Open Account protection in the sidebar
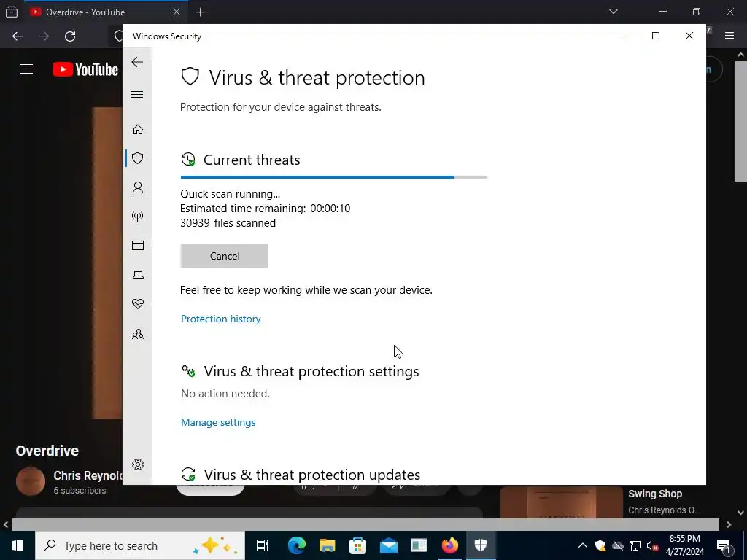The width and height of the screenshot is (747, 560). tap(138, 187)
